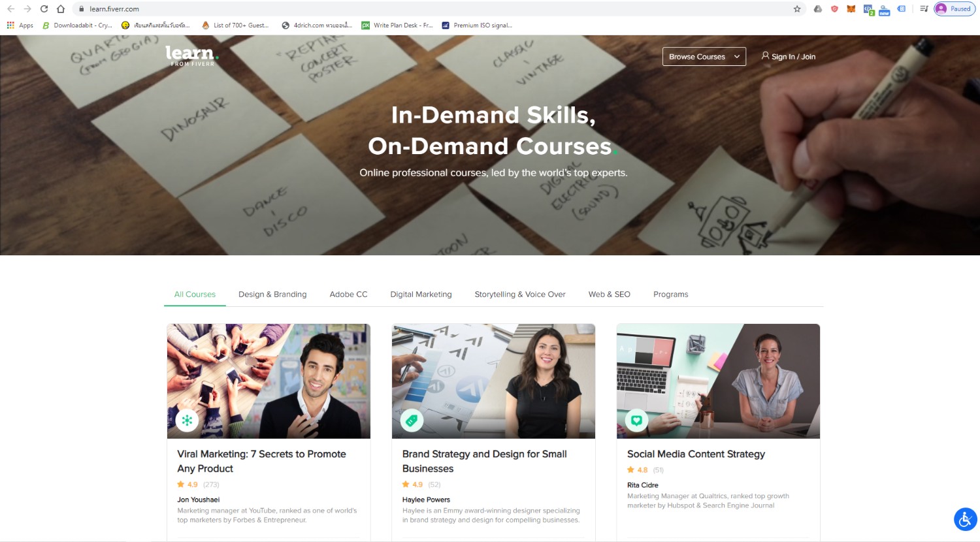Switch to the Digital Marketing tab
Image resolution: width=980 pixels, height=542 pixels.
pos(421,295)
